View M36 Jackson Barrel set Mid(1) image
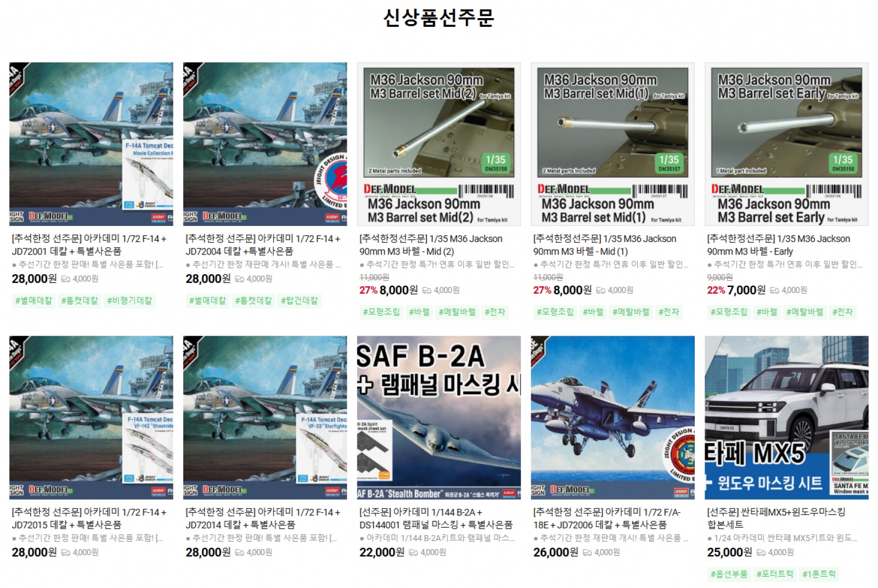Viewport: 878px width, 588px height. tap(613, 144)
